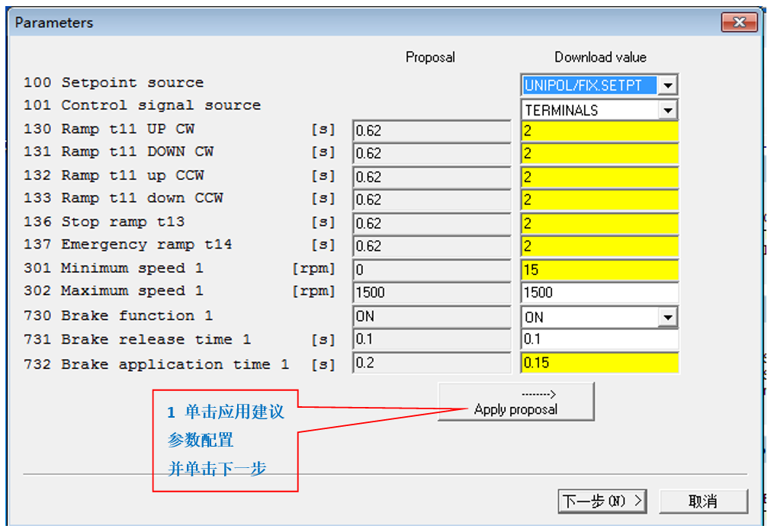Viewport: 774px width, 532px height.
Task: Click Emergency ramp t14 download value field
Action: click(x=599, y=247)
